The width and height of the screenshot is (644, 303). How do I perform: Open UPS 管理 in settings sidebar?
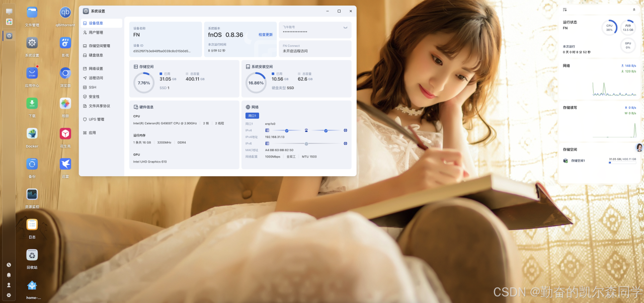[x=101, y=119]
